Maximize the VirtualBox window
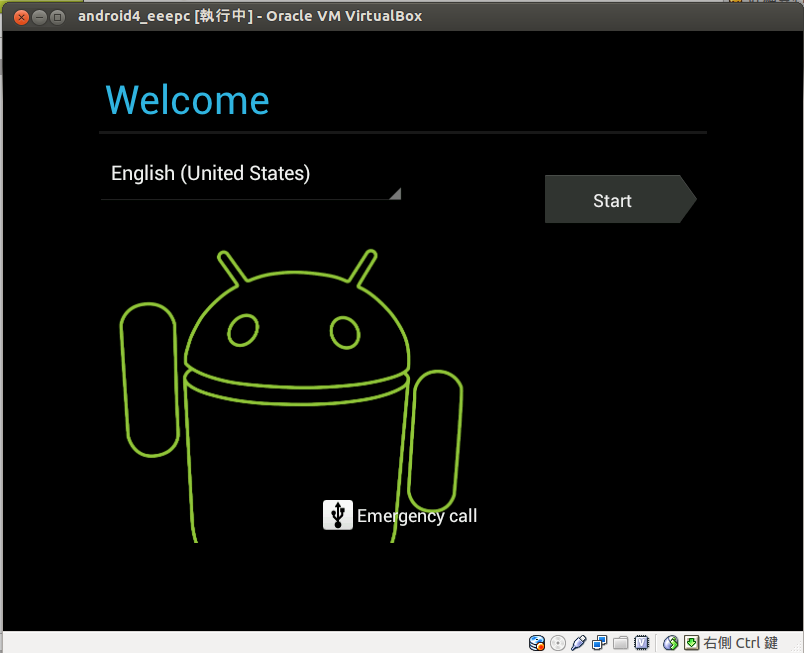 (x=57, y=17)
